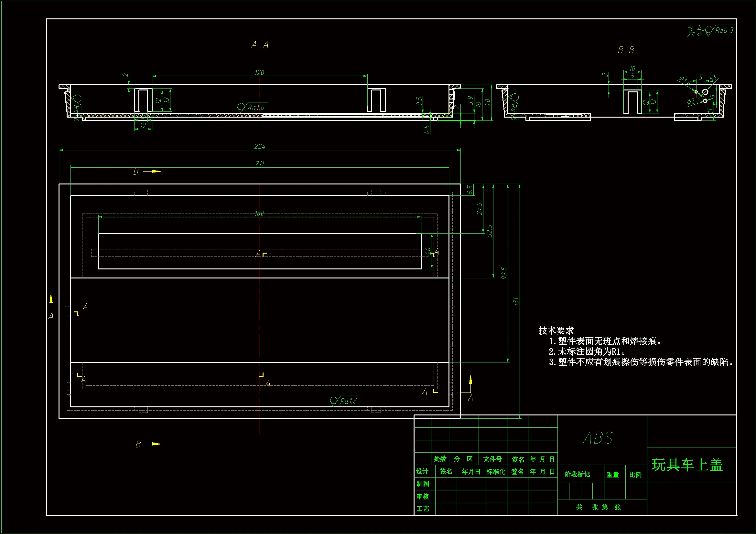Screen dimensions: 756x534
Task: Select the 131 overall height dimension
Action: (516, 301)
